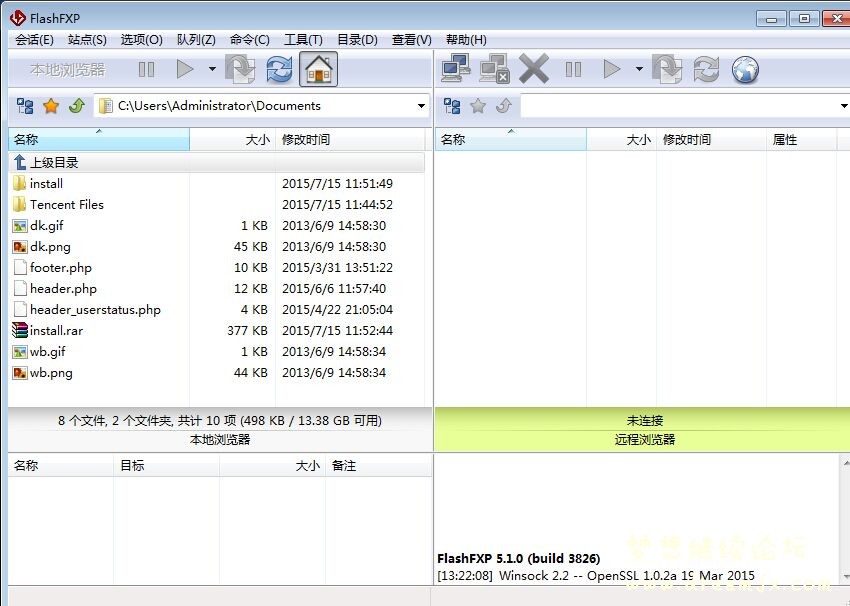Open the 会话(E) menu

[34, 40]
